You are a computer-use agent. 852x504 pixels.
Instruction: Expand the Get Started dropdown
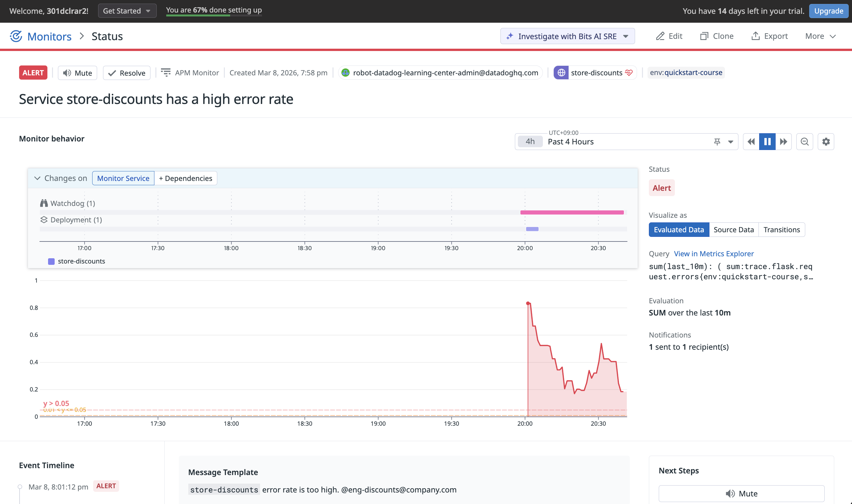pos(127,11)
